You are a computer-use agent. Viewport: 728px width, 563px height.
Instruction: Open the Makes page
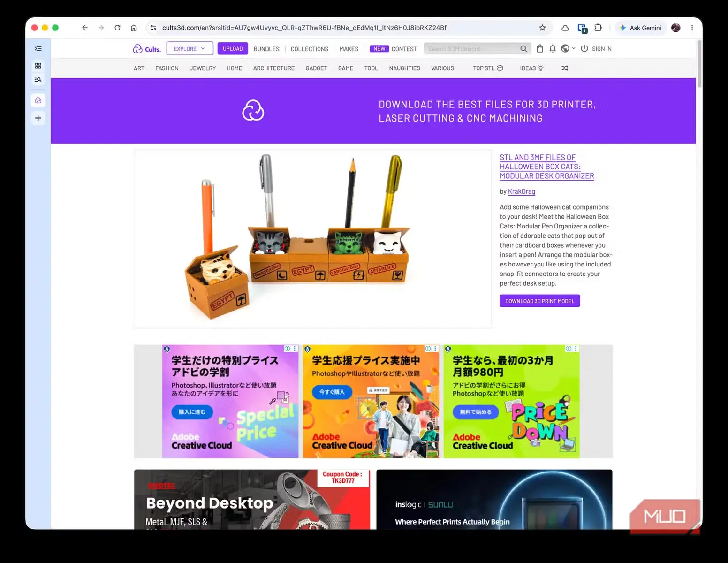tap(349, 49)
